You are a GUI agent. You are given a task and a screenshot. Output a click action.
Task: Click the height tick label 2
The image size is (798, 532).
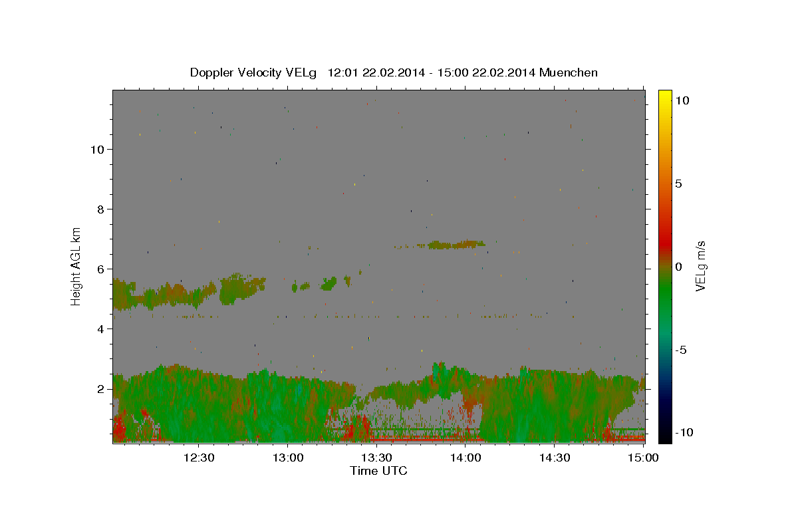tap(100, 388)
